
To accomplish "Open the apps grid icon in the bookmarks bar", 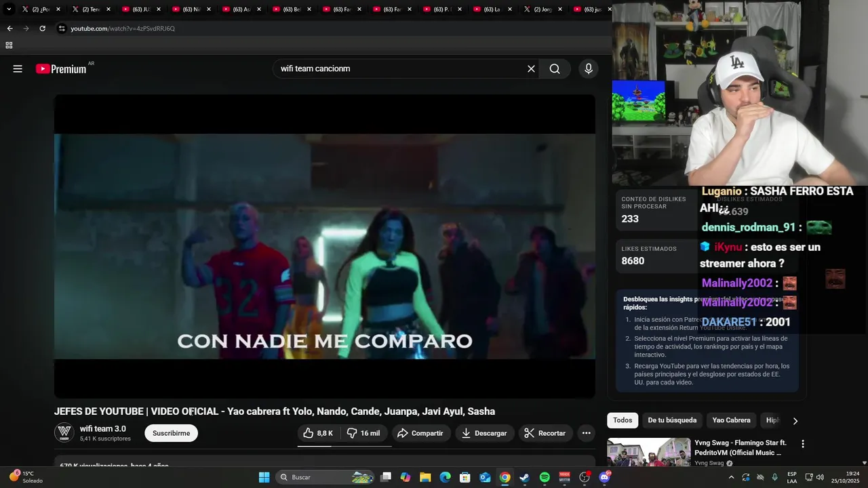I will 9,45.
